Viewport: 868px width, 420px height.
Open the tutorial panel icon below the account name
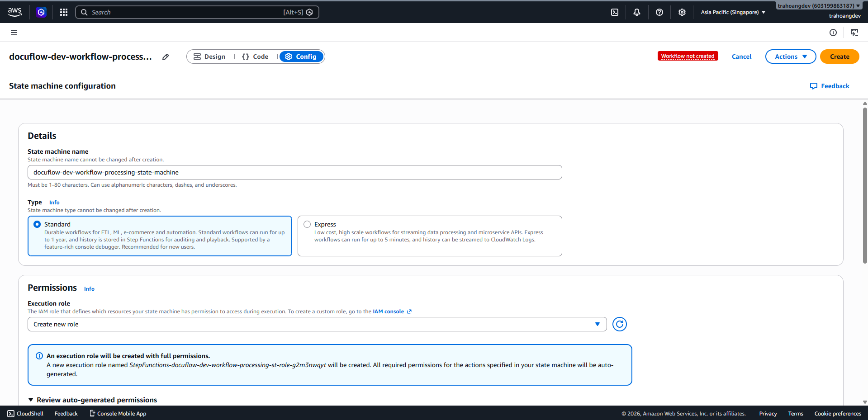(x=854, y=33)
